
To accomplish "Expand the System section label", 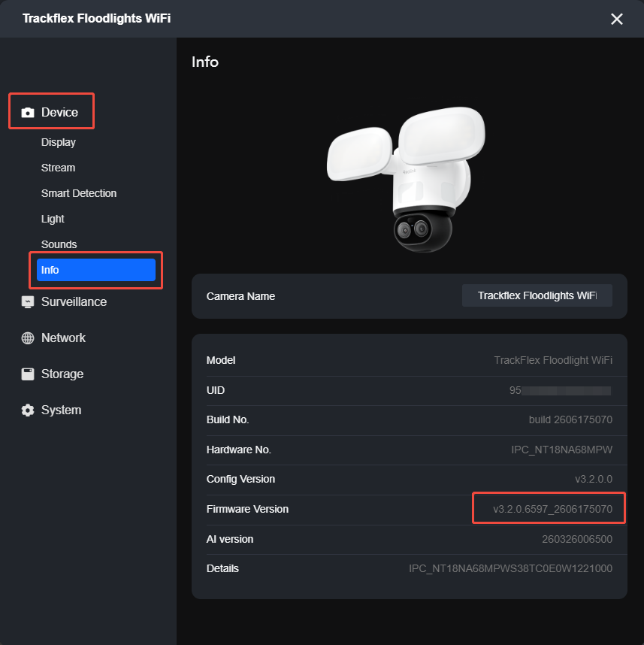I will 62,410.
